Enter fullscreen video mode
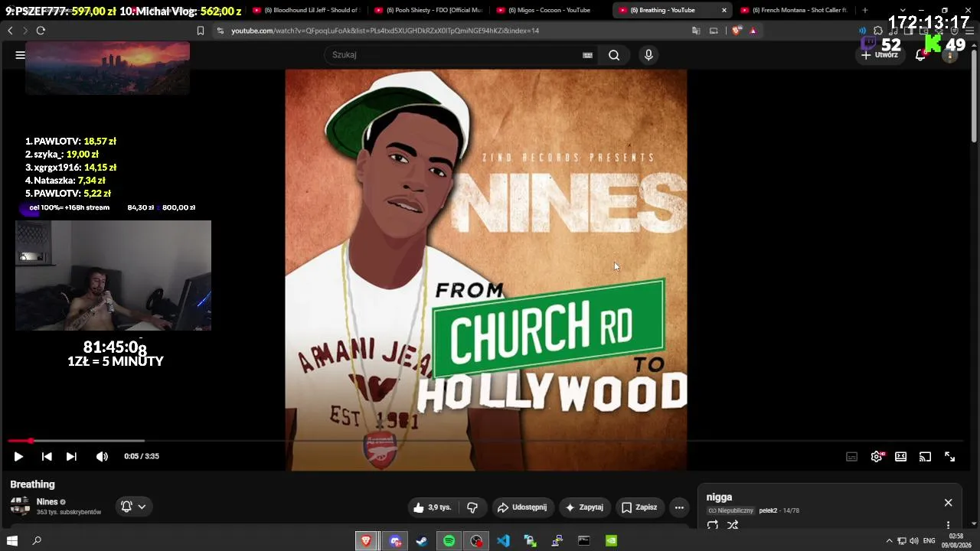The image size is (980, 551). click(949, 456)
